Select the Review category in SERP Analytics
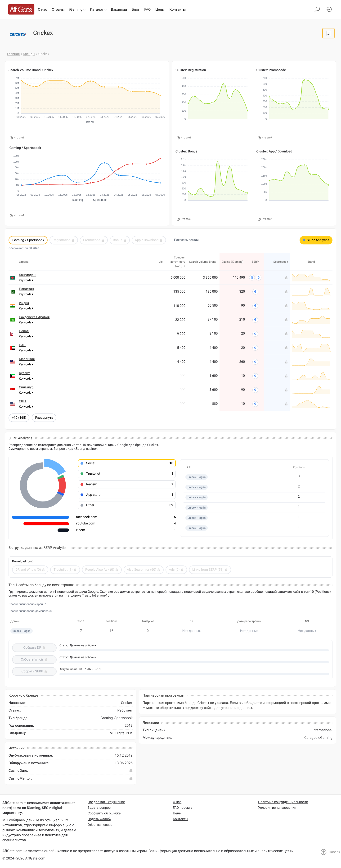The image size is (341, 868). (126, 484)
